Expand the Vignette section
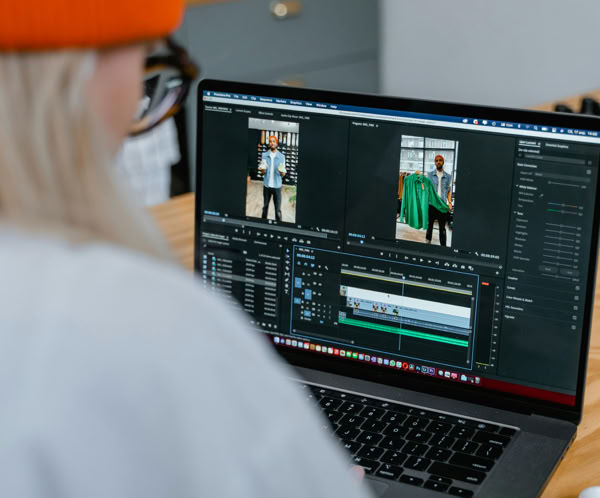Screen dimensions: 600x498 tap(509, 317)
